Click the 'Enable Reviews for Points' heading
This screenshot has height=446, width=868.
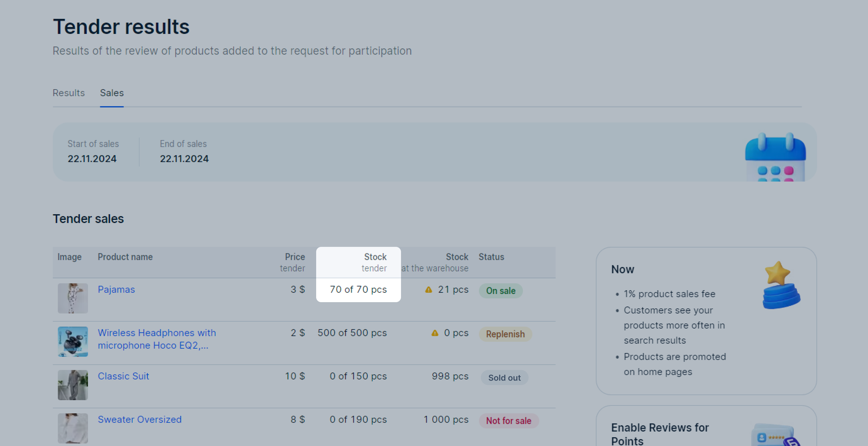pos(660,434)
